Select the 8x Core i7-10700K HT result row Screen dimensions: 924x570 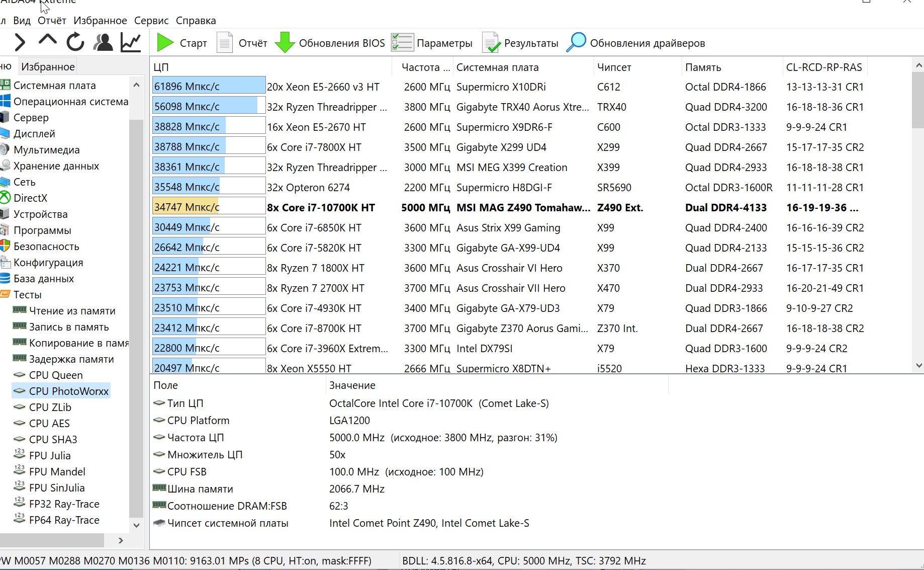(x=321, y=208)
